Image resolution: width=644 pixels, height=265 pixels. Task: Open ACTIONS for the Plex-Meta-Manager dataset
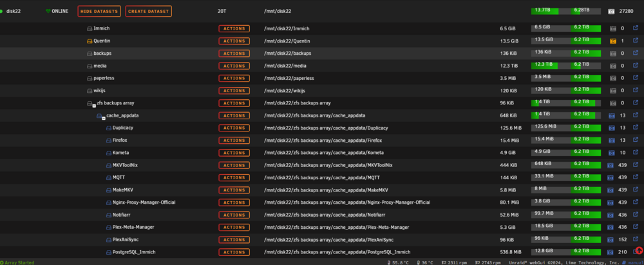click(x=234, y=227)
